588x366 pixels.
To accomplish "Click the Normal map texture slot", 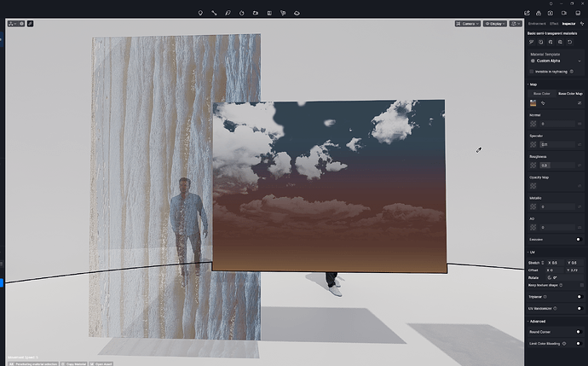I will [533, 124].
